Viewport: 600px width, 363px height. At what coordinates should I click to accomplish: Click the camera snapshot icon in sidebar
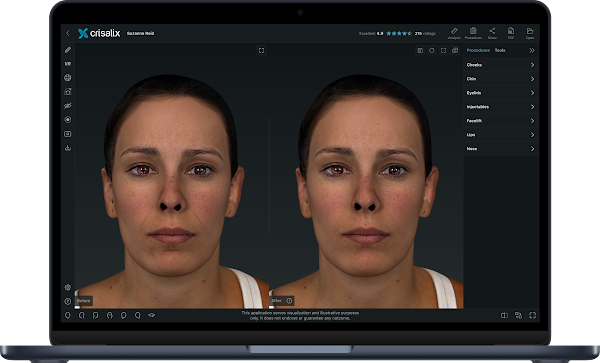(x=68, y=92)
